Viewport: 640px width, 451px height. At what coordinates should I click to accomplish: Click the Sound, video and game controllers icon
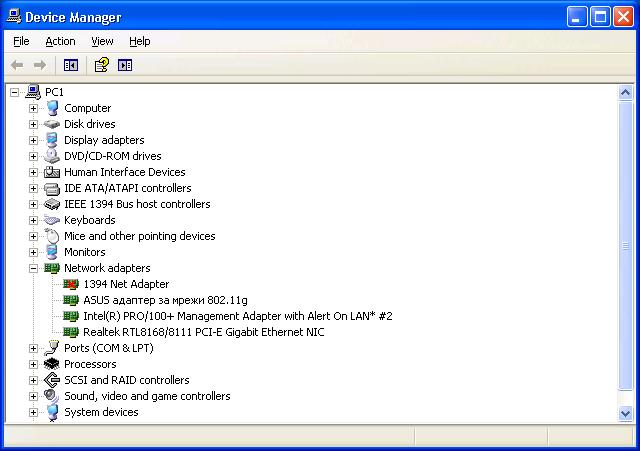(52, 396)
